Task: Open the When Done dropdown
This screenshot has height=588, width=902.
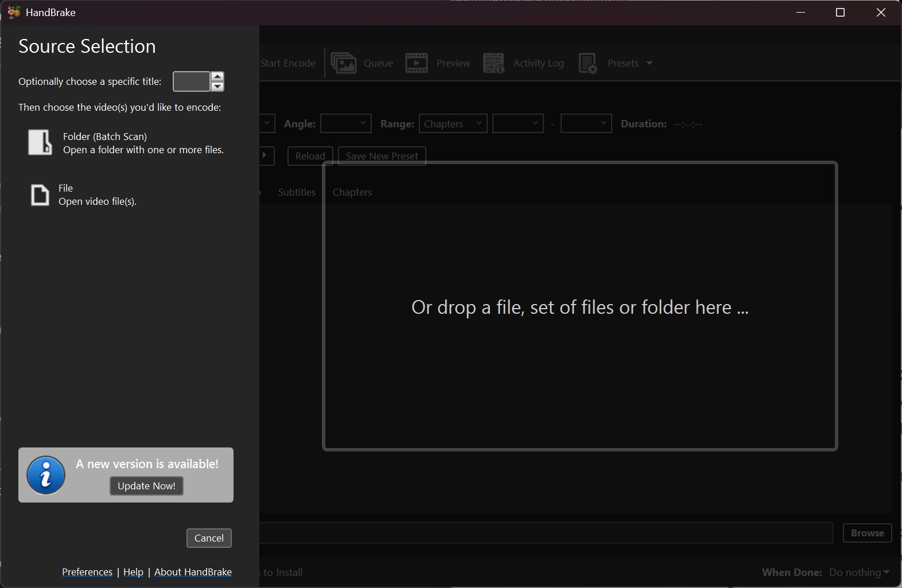Action: click(860, 572)
